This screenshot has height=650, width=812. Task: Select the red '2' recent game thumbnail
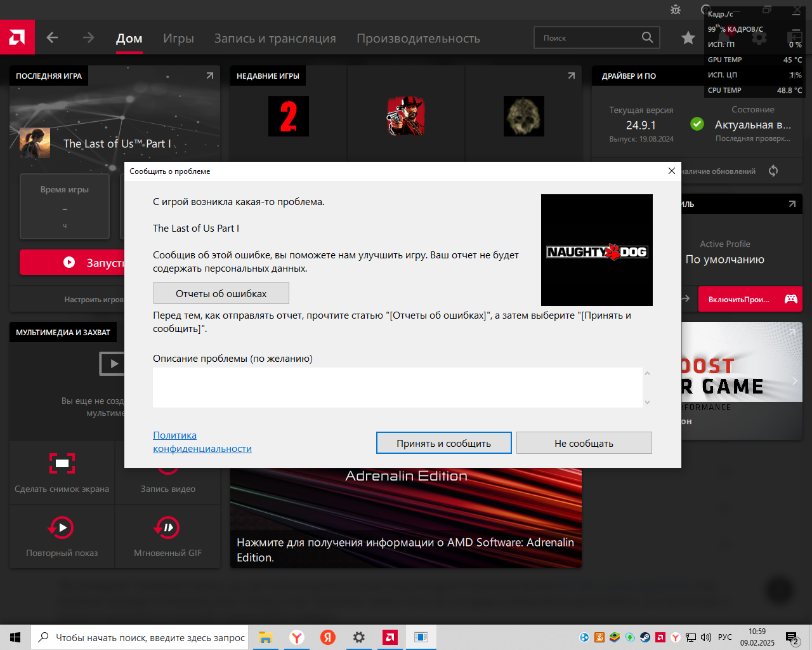point(289,116)
